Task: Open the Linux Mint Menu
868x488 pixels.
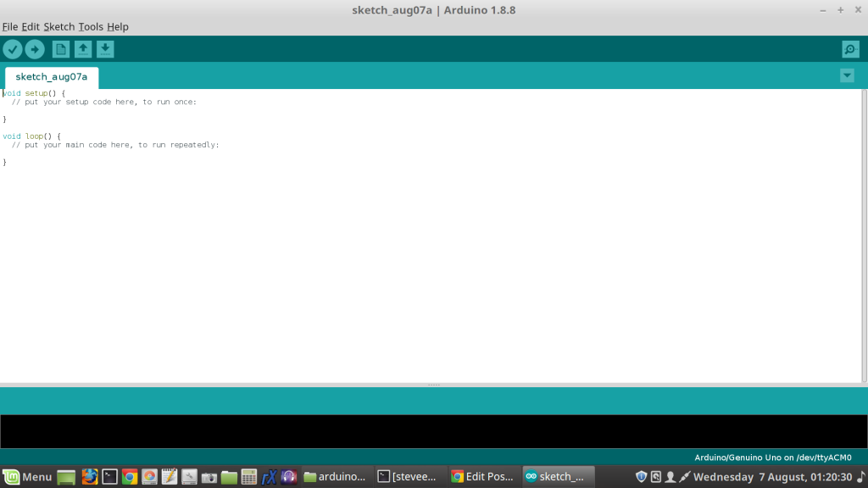Action: (x=27, y=477)
